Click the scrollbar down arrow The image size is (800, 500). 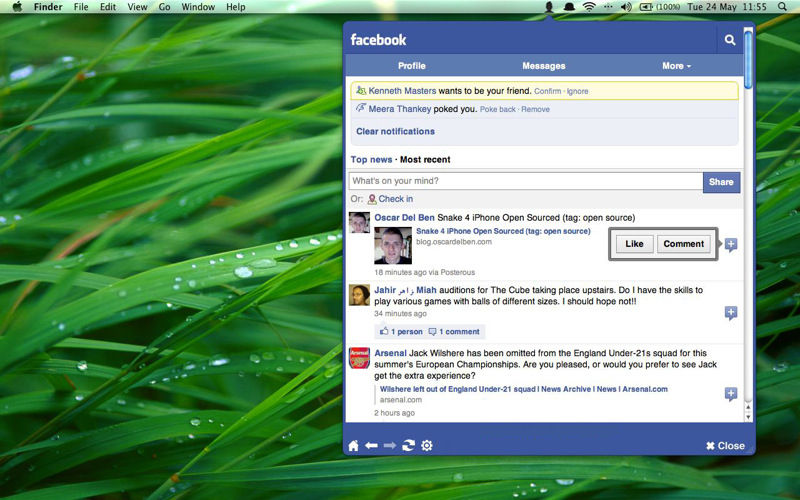pyautogui.click(x=748, y=417)
